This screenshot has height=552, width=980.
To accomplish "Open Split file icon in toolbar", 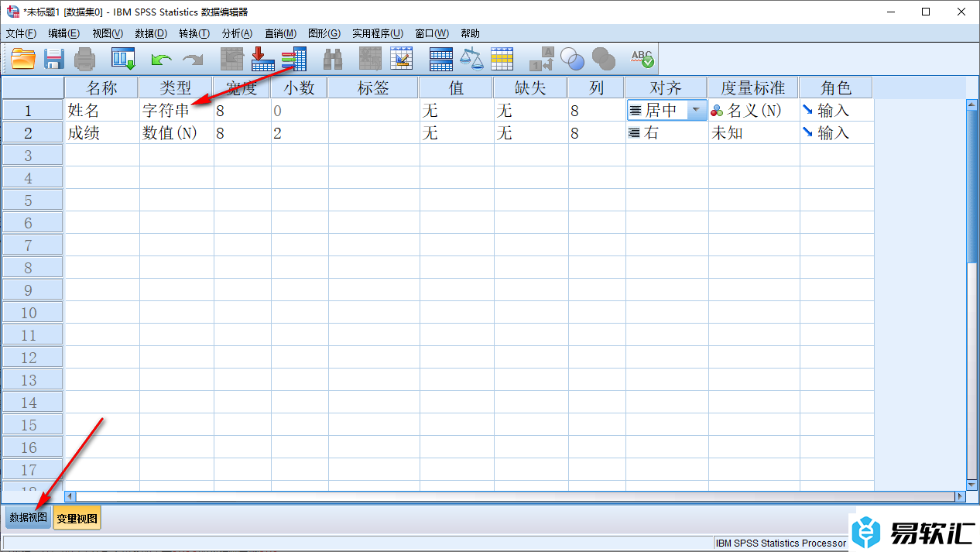I will coord(440,59).
